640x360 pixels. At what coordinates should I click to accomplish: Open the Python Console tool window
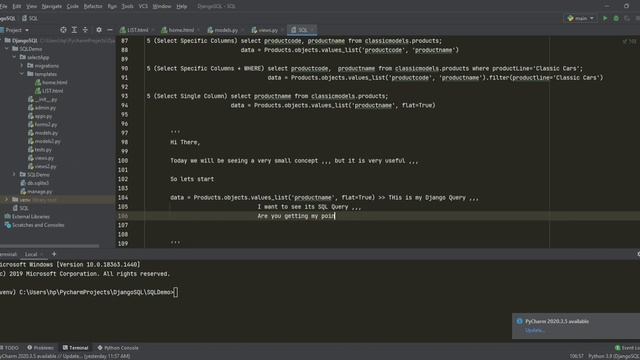(x=118, y=348)
